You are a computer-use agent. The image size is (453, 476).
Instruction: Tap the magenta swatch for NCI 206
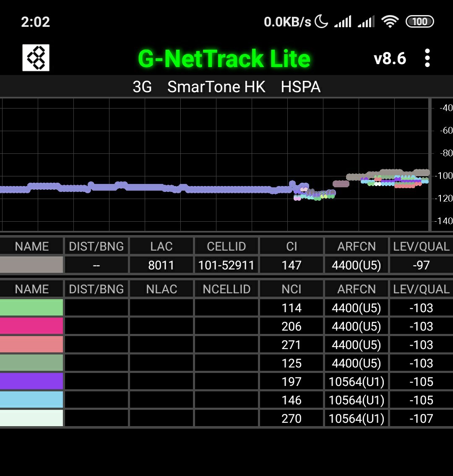coord(31,326)
